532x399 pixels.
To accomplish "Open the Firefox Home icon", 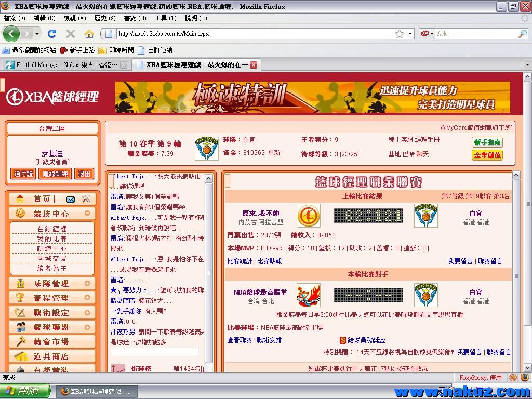I will [89, 34].
